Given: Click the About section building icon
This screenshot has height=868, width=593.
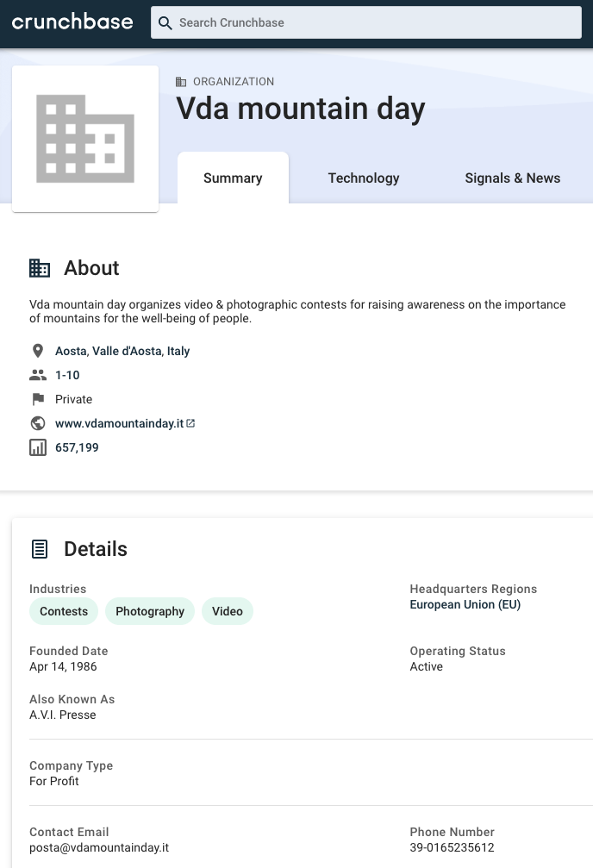Looking at the screenshot, I should coord(40,268).
